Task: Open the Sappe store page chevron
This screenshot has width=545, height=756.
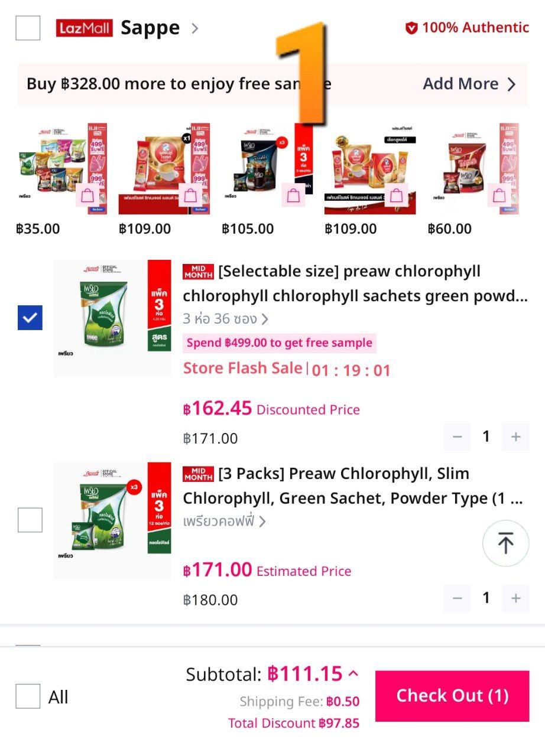Action: pyautogui.click(x=195, y=28)
